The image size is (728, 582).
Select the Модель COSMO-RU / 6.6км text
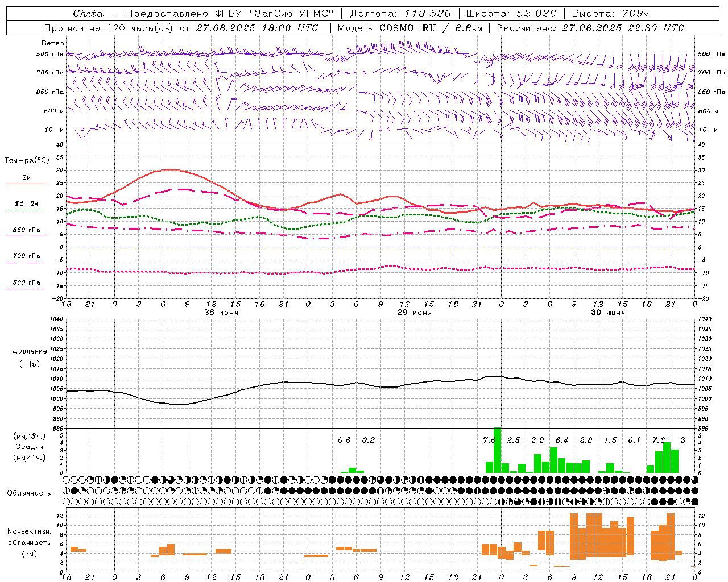409,28
